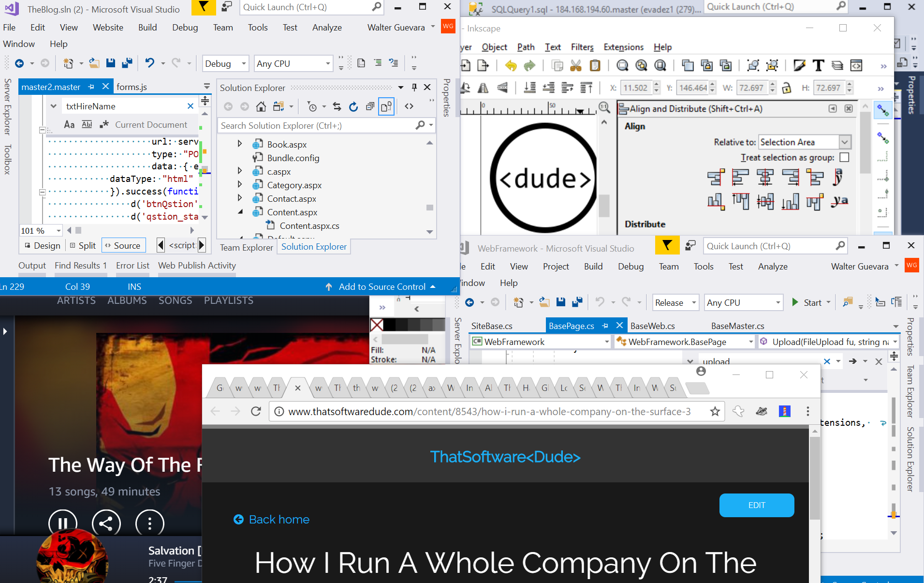Reload the page in Chrome
This screenshot has height=583, width=924.
point(256,411)
